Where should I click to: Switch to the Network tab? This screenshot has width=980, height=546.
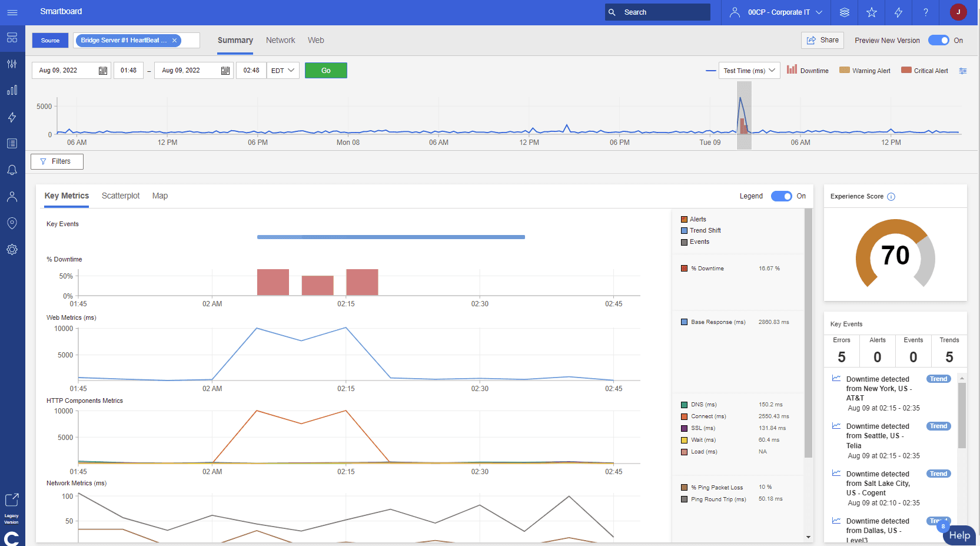pyautogui.click(x=280, y=41)
